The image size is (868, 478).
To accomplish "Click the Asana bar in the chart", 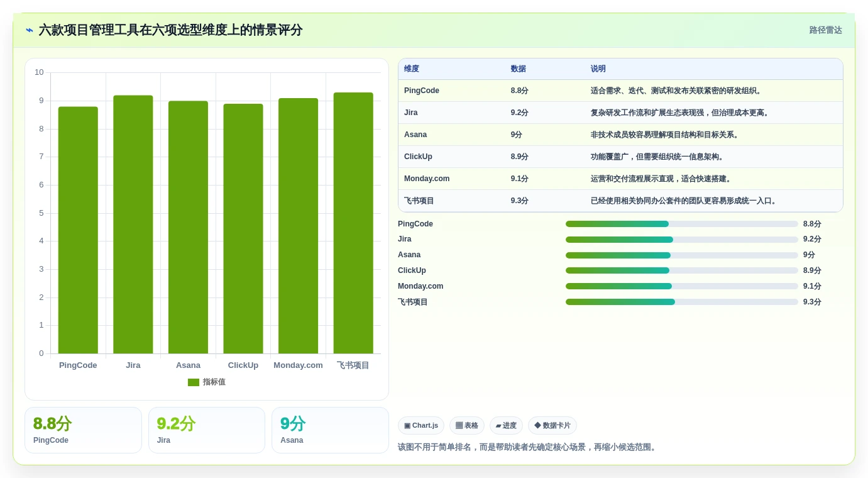I will 188,227.
